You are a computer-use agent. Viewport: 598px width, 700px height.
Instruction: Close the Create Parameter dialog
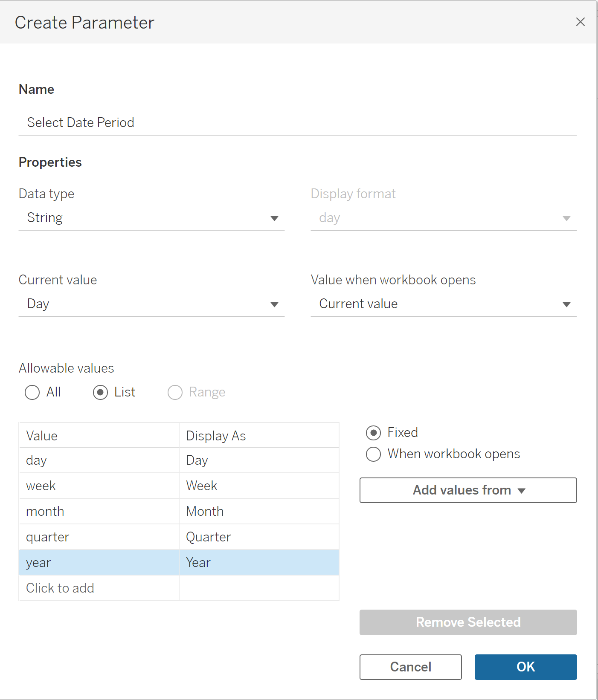[580, 22]
